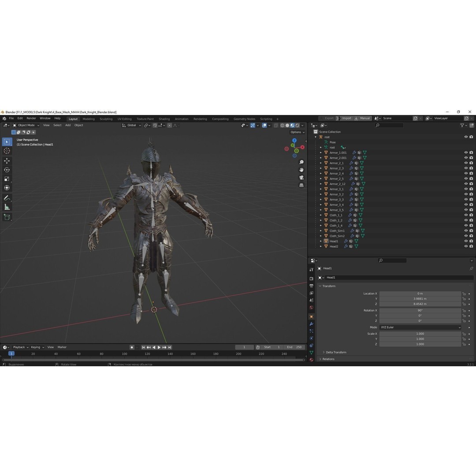The width and height of the screenshot is (476, 476).
Task: Select the Measure ruler tool
Action: (7, 207)
